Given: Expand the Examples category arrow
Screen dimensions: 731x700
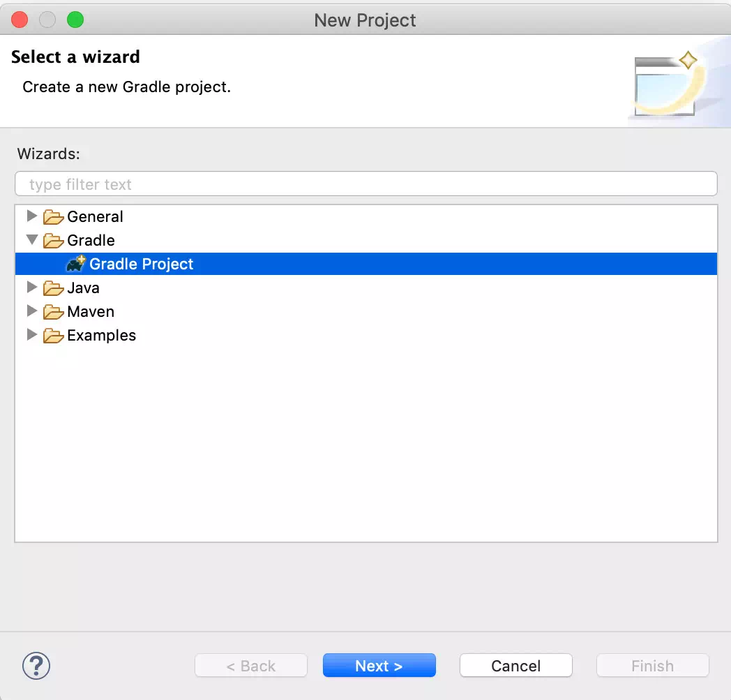Looking at the screenshot, I should point(31,334).
